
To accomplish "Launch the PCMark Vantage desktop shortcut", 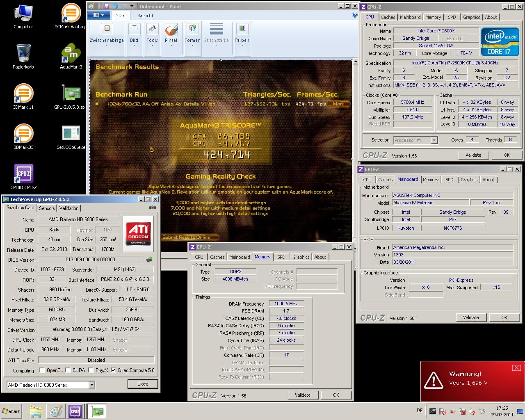I will coord(71,16).
